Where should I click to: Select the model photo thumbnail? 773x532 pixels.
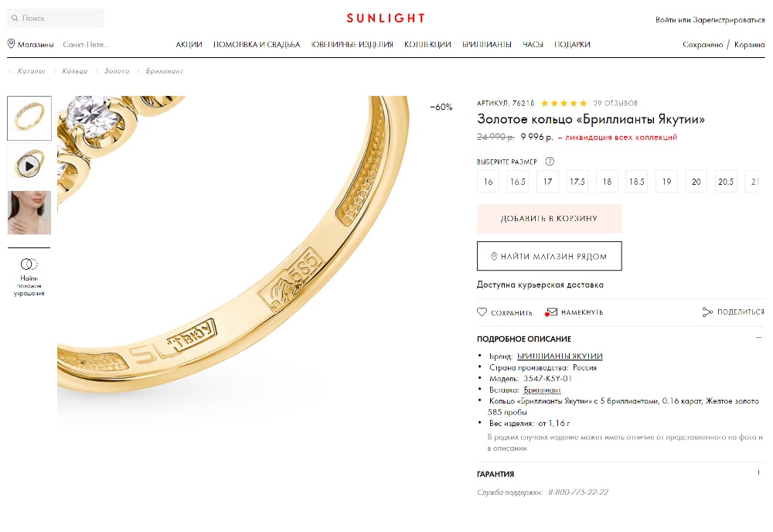[29, 213]
